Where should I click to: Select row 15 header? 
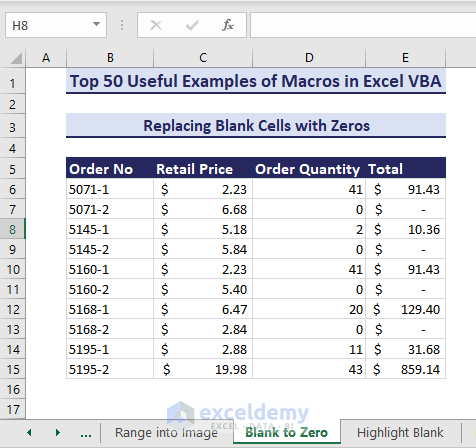pos(13,369)
